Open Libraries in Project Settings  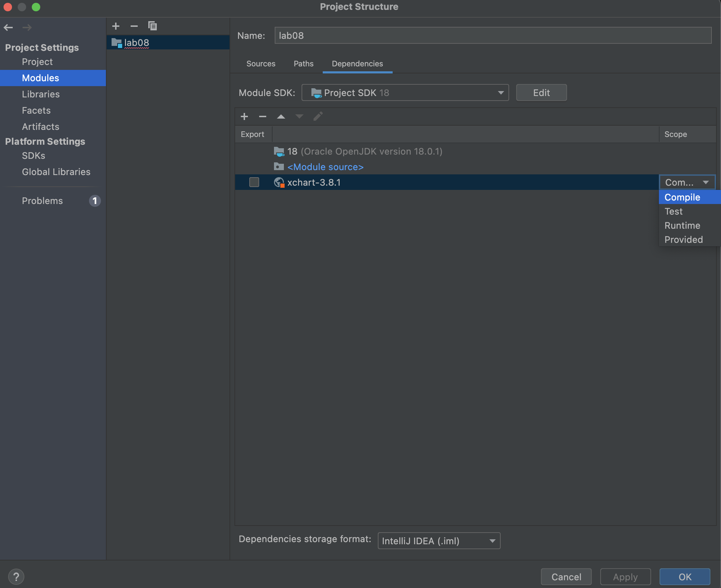click(x=41, y=94)
